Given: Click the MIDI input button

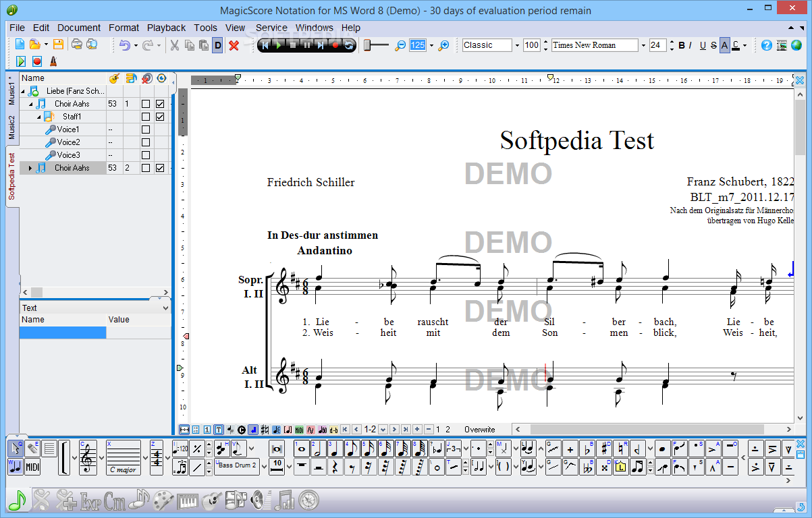Looking at the screenshot, I should click(x=32, y=467).
